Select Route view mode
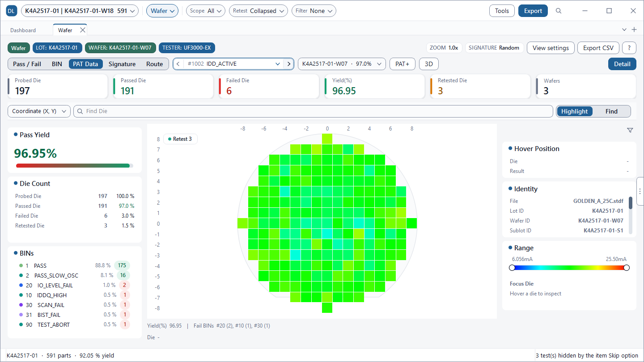 tap(155, 64)
